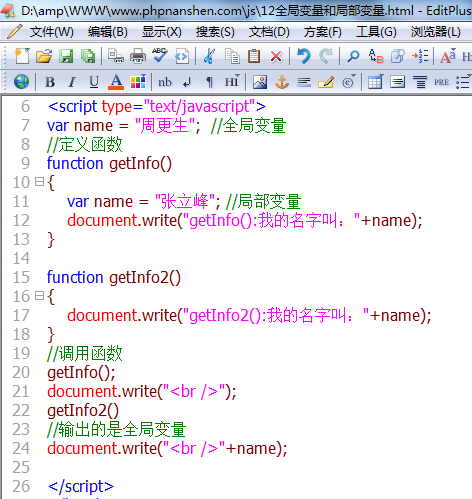Apply Bold HTML tag
Viewport: 472px width, 499px height.
[50, 82]
